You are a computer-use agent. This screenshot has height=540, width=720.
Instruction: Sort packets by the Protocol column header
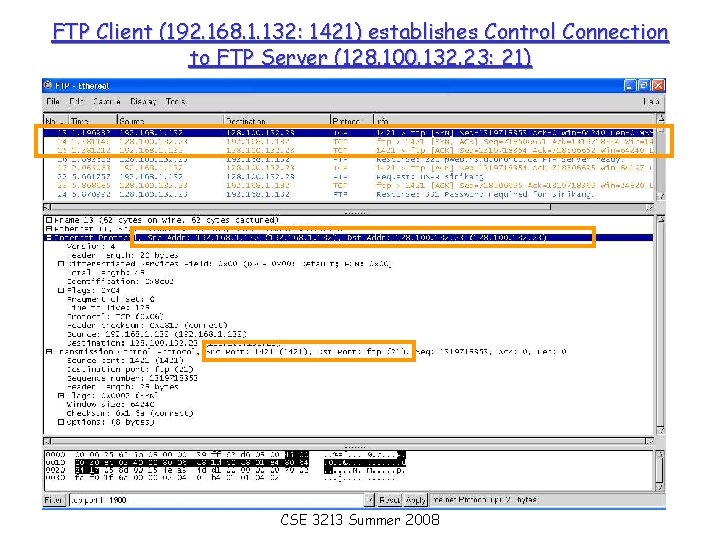(352, 120)
